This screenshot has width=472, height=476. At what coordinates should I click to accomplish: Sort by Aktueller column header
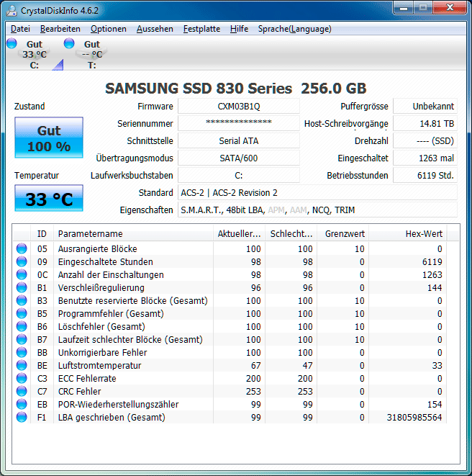click(239, 234)
